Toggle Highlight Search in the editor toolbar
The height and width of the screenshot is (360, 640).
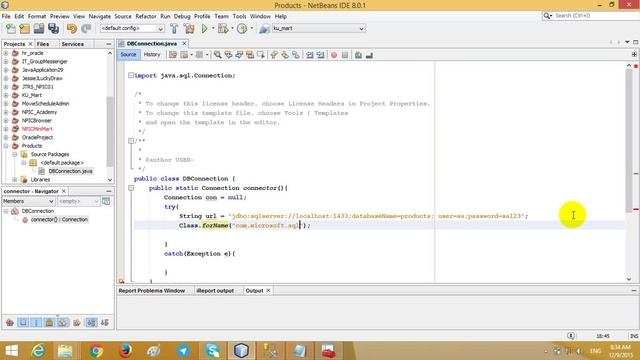click(x=250, y=55)
